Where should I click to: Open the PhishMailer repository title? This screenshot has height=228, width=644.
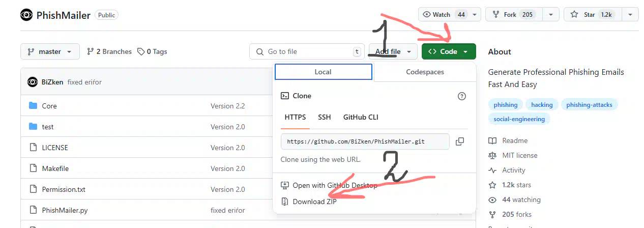pos(63,15)
